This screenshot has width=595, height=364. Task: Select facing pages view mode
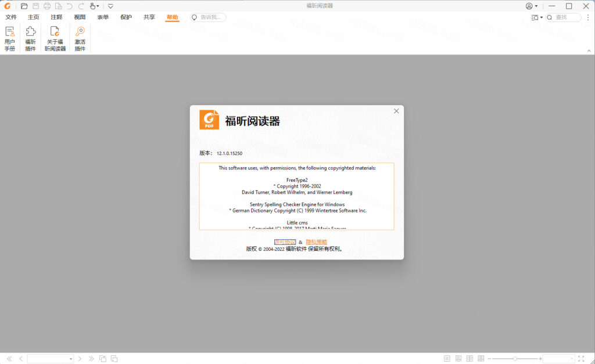click(469, 359)
